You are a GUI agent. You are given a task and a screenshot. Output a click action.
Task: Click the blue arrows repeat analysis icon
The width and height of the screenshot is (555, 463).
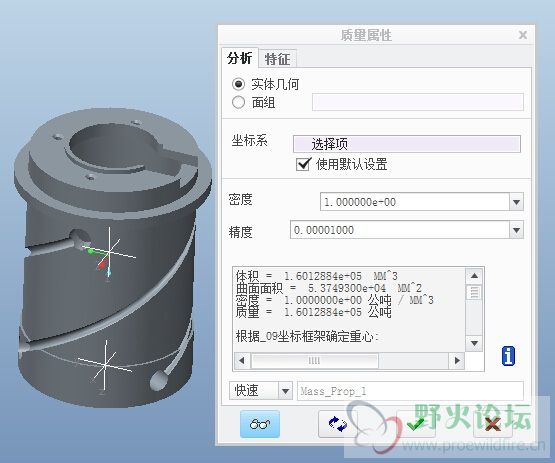click(x=338, y=424)
